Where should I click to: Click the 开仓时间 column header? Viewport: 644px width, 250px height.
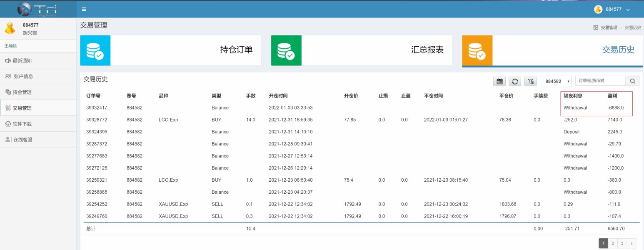click(x=278, y=96)
